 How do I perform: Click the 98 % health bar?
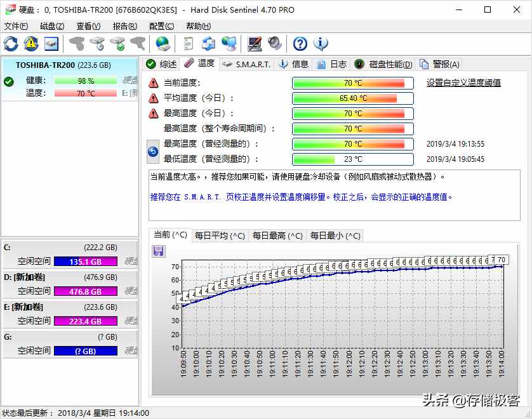[x=86, y=81]
